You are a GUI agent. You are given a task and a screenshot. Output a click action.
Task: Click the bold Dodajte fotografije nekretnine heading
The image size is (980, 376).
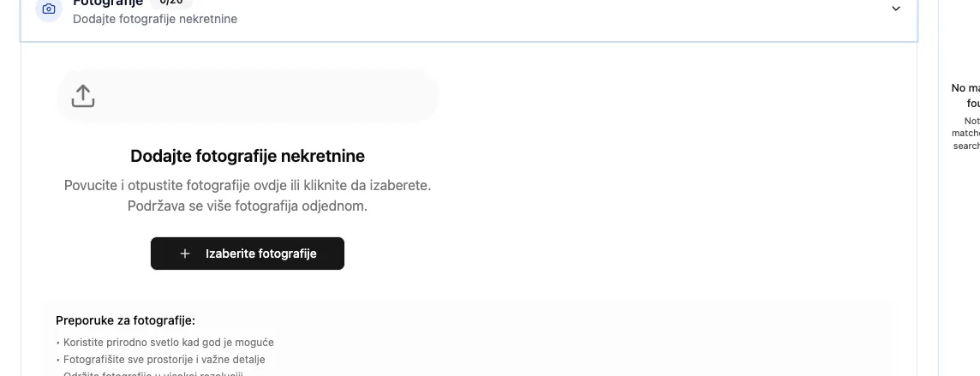[248, 156]
